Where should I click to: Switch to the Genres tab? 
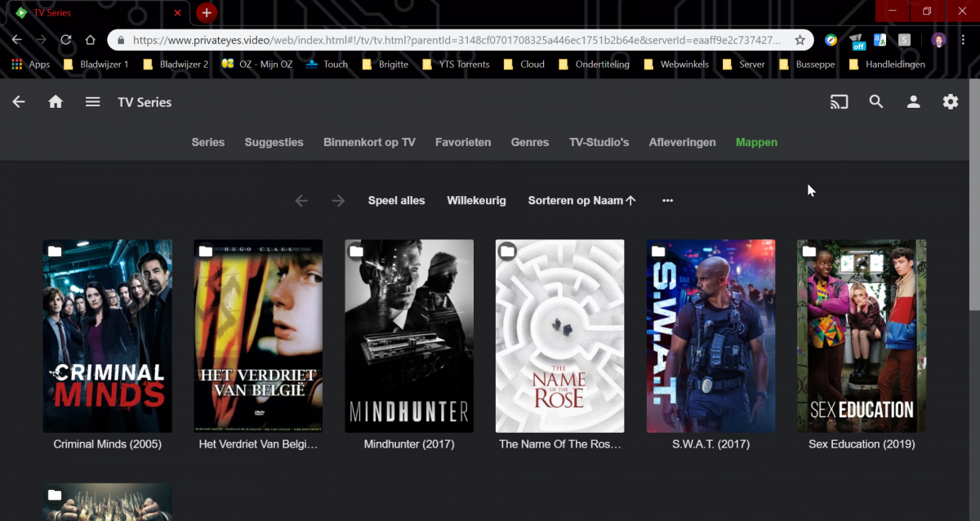[x=530, y=142]
